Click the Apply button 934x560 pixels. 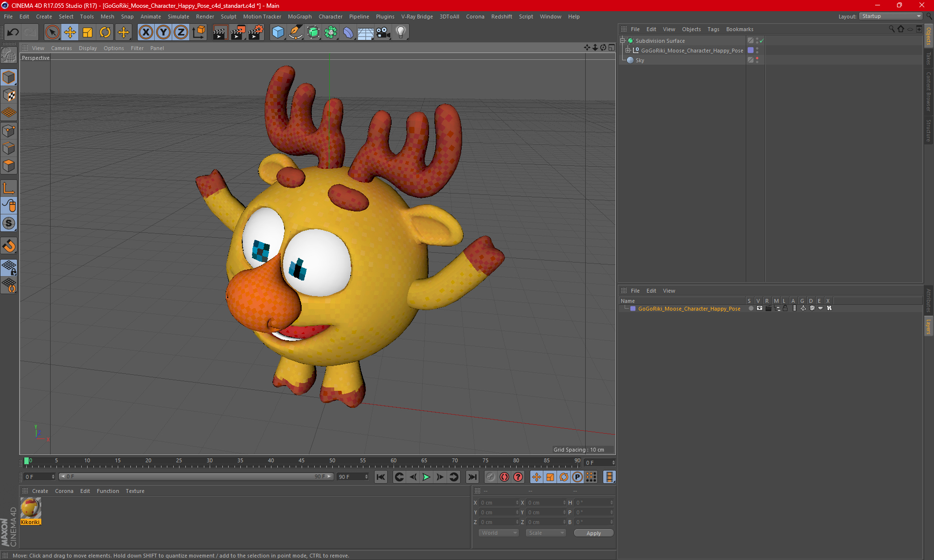593,533
